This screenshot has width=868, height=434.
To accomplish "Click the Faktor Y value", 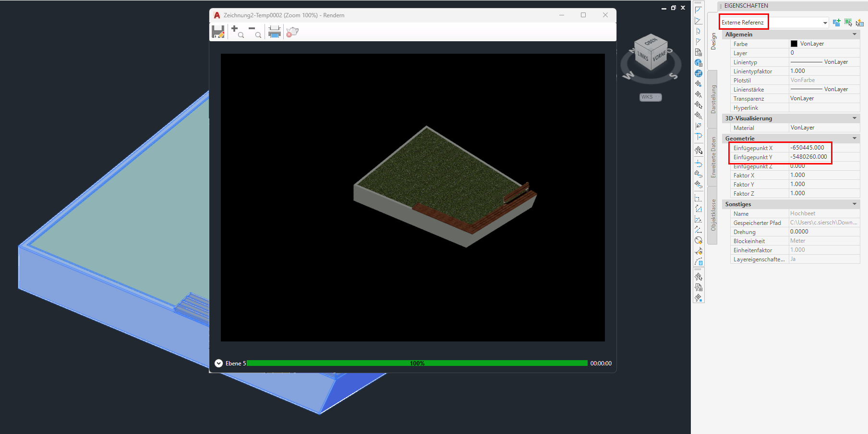I will tap(824, 184).
